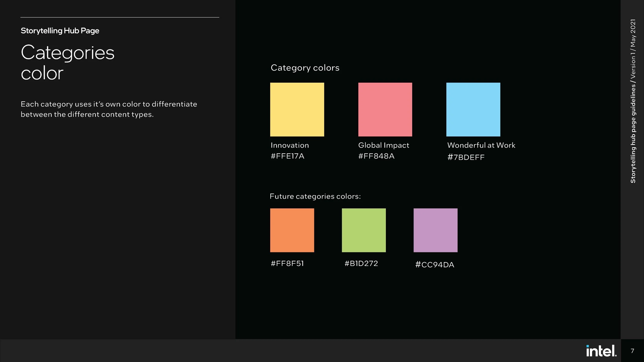The image size is (644, 362).
Task: Select the #B1D272 hex label
Action: coord(361,263)
